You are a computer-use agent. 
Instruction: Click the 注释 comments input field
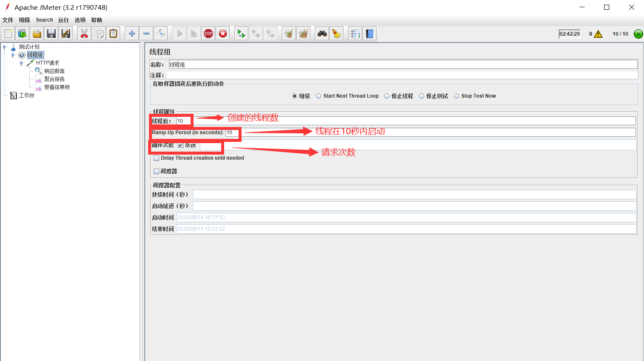point(402,75)
